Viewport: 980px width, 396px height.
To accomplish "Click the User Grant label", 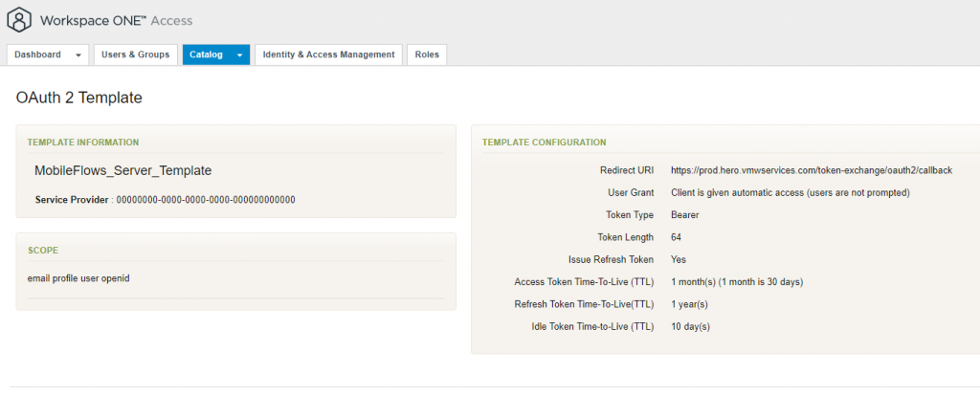I will (631, 192).
